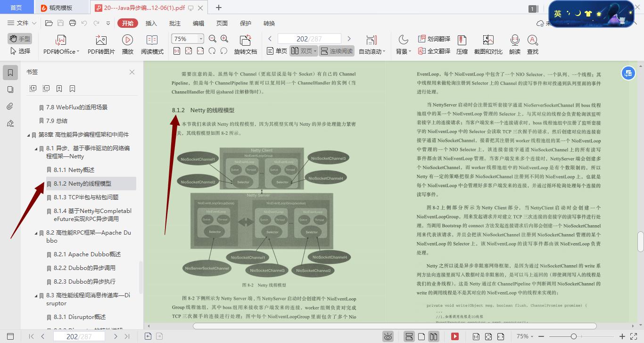Collapse all bookmarks icon
Image resolution: width=644 pixels, height=343 pixels.
(x=46, y=88)
